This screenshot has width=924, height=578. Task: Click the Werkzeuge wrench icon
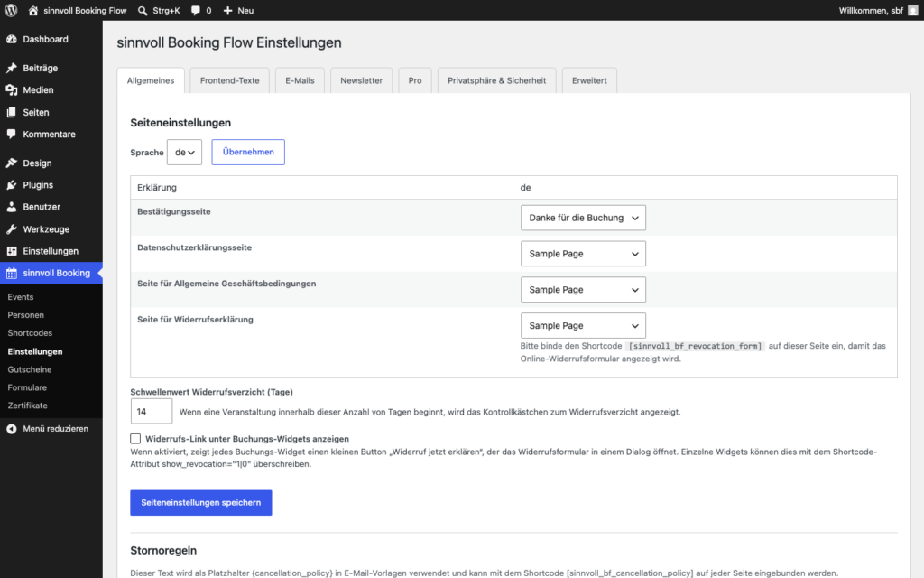[x=11, y=228]
